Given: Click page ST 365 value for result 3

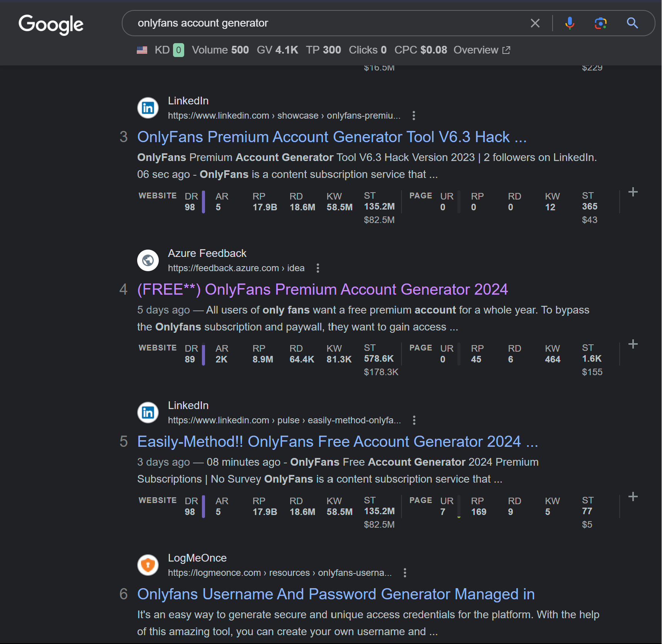Looking at the screenshot, I should click(590, 206).
